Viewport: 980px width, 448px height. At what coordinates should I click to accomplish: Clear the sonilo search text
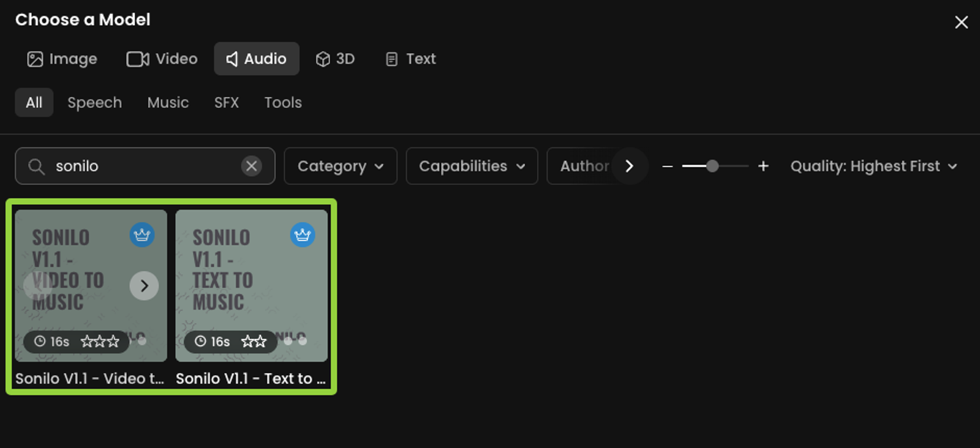point(251,166)
